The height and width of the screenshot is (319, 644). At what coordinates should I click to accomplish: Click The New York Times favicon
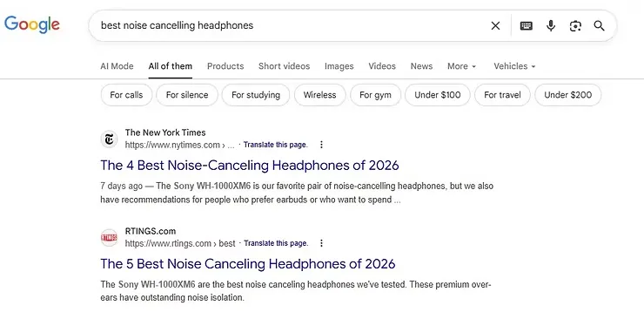point(109,139)
